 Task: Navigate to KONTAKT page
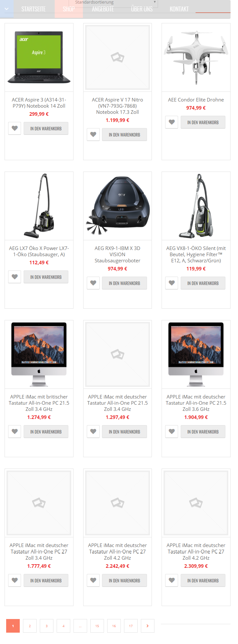click(x=179, y=9)
